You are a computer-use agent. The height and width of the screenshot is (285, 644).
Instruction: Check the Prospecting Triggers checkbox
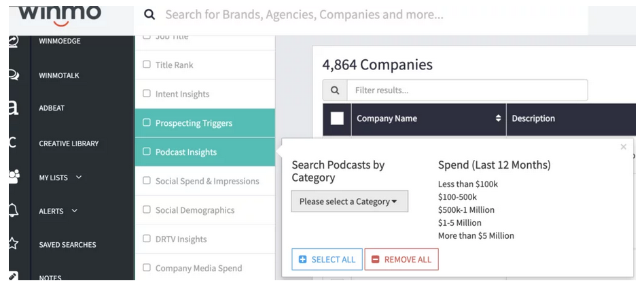click(x=147, y=123)
